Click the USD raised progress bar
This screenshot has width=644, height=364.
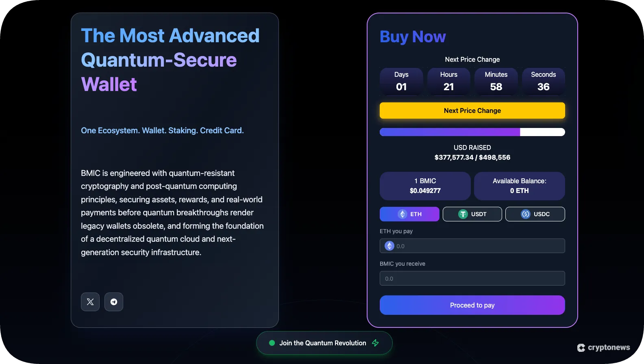point(472,132)
